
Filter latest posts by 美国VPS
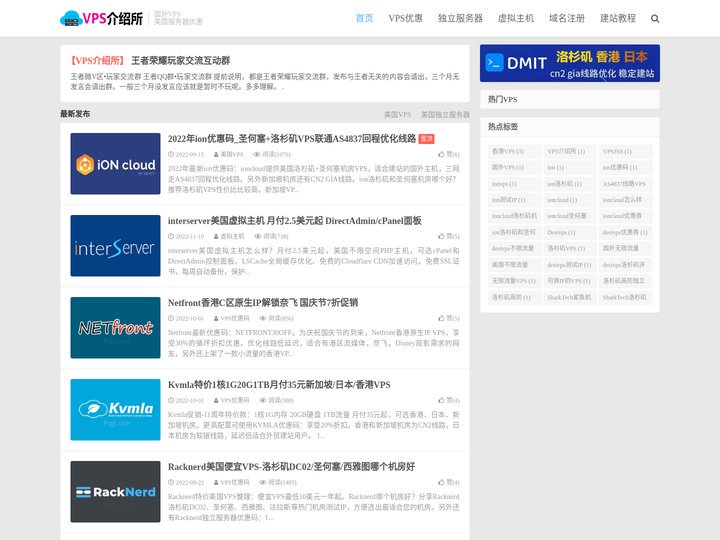[x=397, y=114]
